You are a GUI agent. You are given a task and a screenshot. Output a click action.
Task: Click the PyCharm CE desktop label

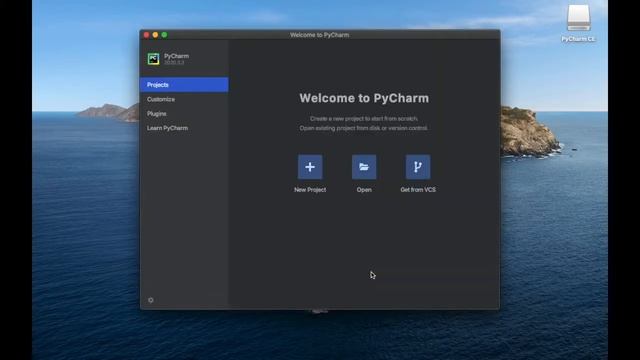(x=578, y=39)
